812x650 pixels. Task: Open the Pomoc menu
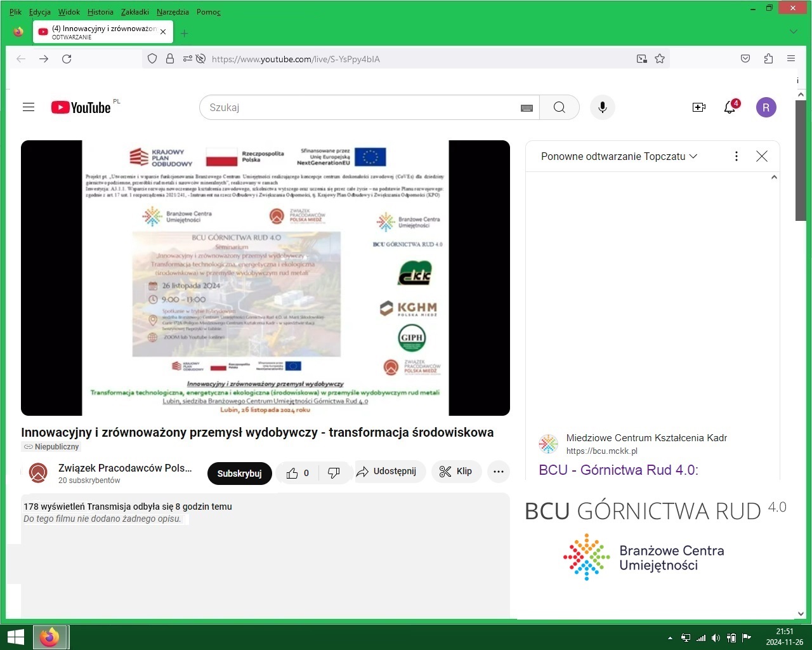point(209,11)
